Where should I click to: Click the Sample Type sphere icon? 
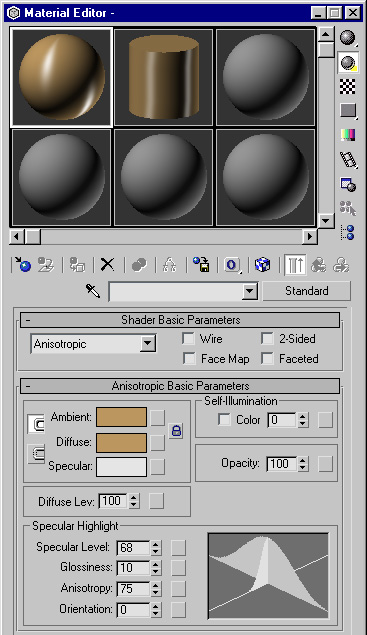tap(348, 38)
